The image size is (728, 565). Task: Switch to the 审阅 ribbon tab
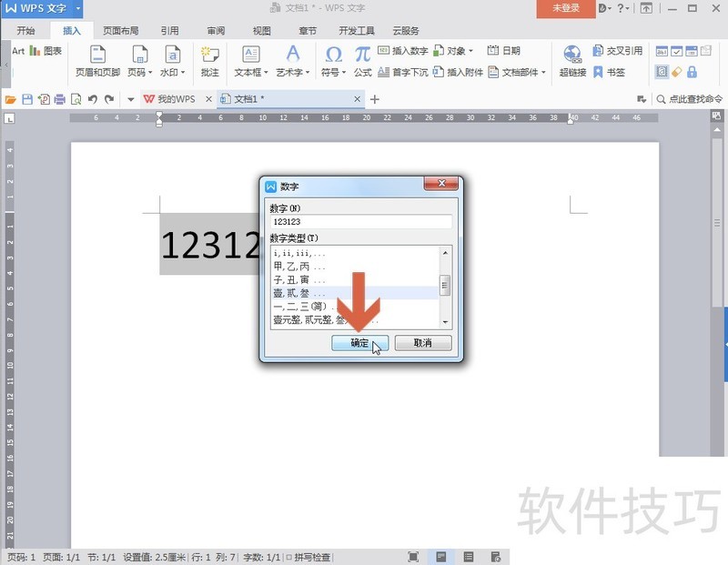[x=216, y=31]
